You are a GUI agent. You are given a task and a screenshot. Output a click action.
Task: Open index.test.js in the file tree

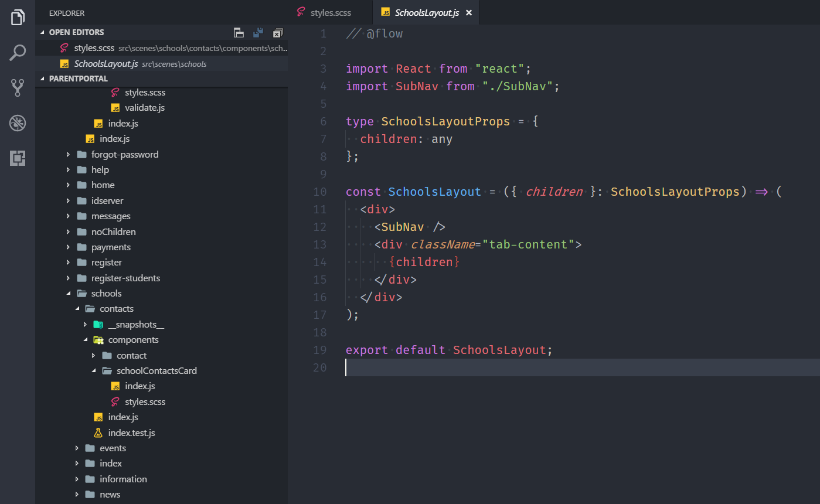tap(131, 433)
